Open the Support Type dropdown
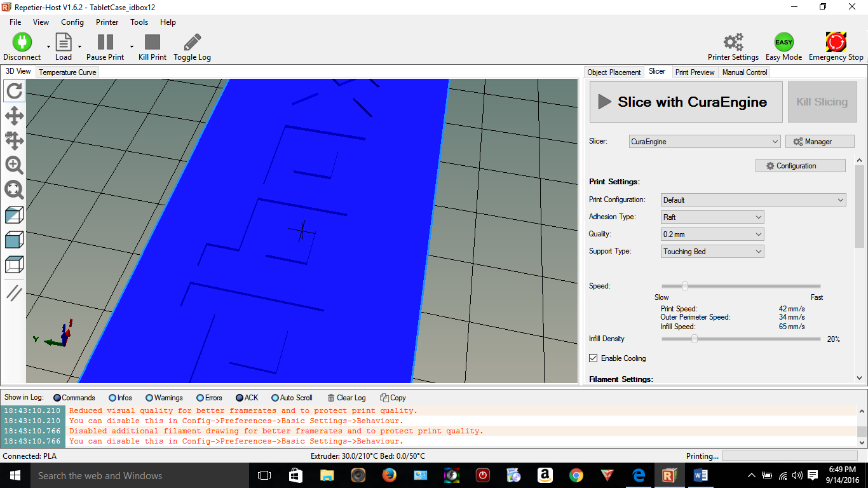Screen dimensions: 868x488 point(712,252)
